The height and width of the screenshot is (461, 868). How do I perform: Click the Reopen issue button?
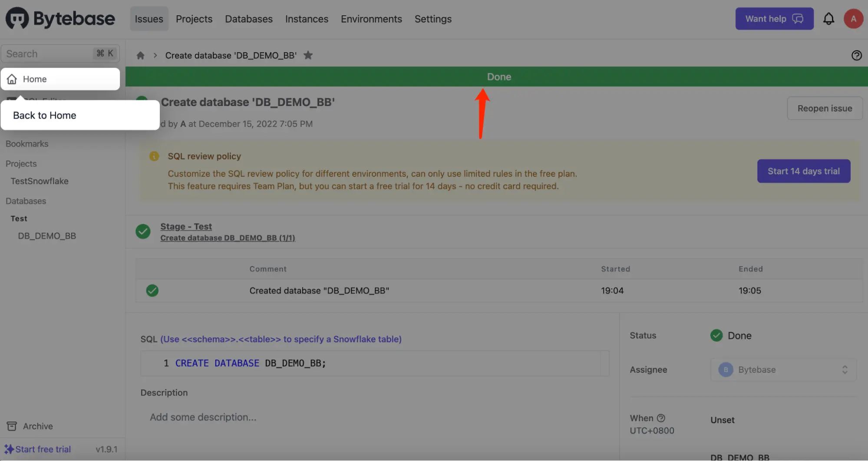pos(825,108)
